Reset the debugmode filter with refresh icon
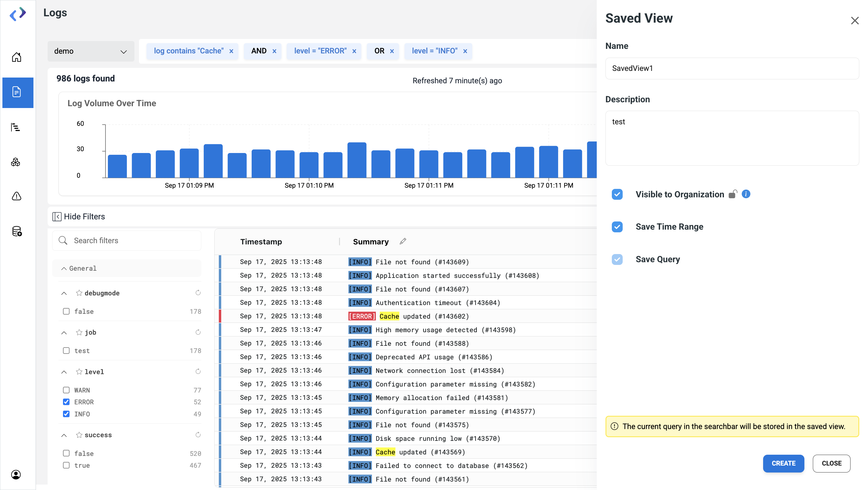The image size is (868, 490). (x=198, y=293)
